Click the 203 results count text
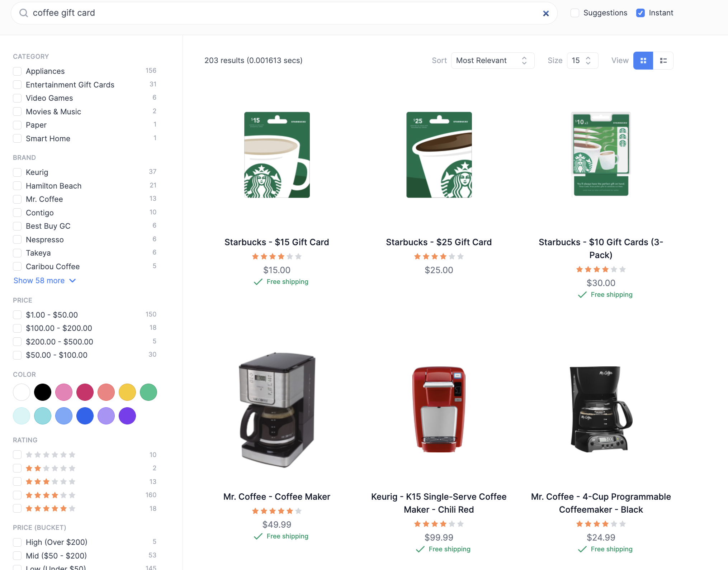 pos(254,61)
